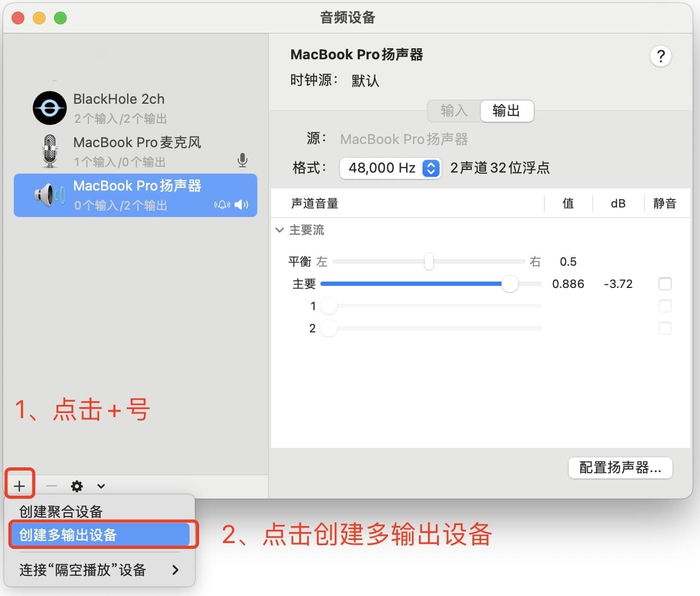Click the 2声道32位浮点 format text
The image size is (700, 596).
[x=500, y=168]
